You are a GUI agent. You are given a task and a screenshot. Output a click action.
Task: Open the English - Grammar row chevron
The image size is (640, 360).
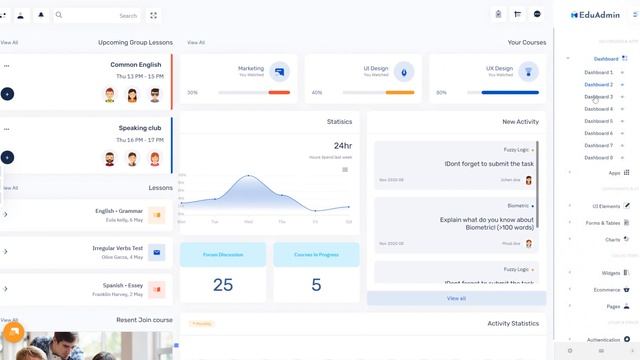coord(5,214)
